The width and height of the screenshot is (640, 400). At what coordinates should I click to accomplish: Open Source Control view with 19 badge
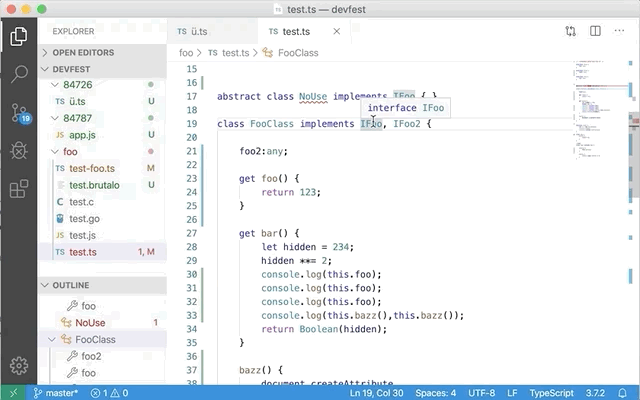20,113
